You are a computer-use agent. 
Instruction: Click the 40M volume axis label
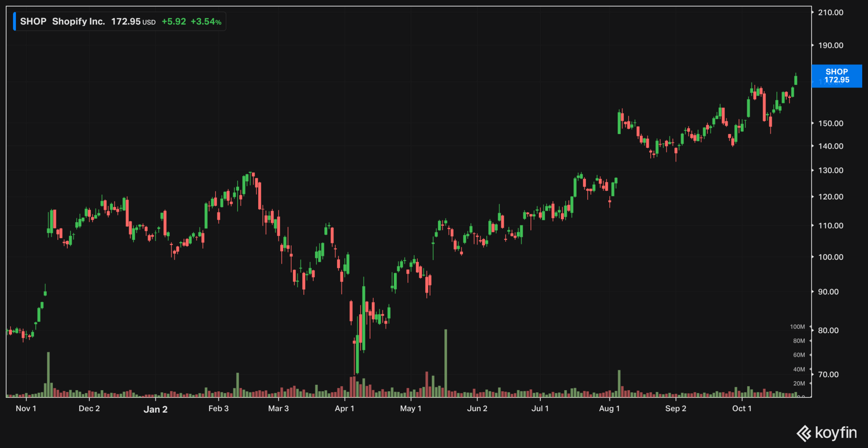click(x=799, y=369)
